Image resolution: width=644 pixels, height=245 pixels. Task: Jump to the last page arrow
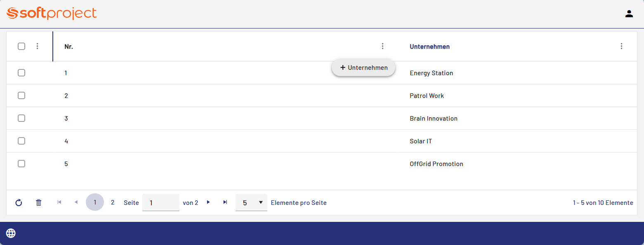click(225, 202)
